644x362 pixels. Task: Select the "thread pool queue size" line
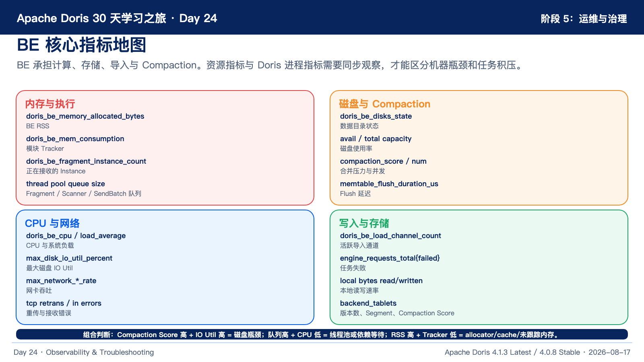click(66, 184)
